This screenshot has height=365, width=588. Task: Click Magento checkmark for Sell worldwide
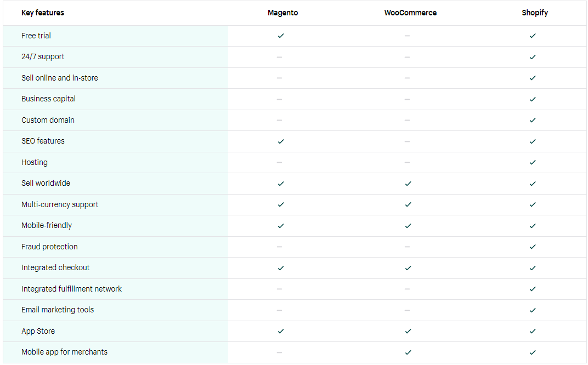(280, 184)
